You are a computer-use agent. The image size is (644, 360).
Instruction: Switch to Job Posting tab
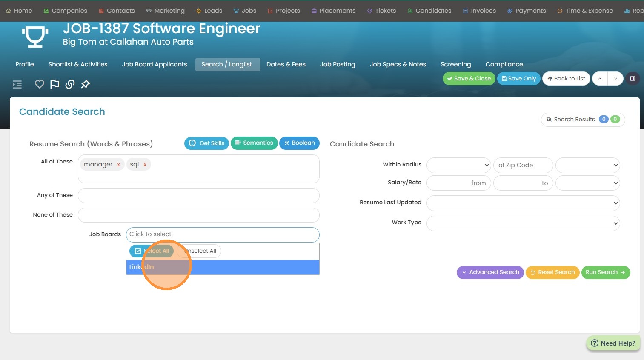pyautogui.click(x=338, y=64)
